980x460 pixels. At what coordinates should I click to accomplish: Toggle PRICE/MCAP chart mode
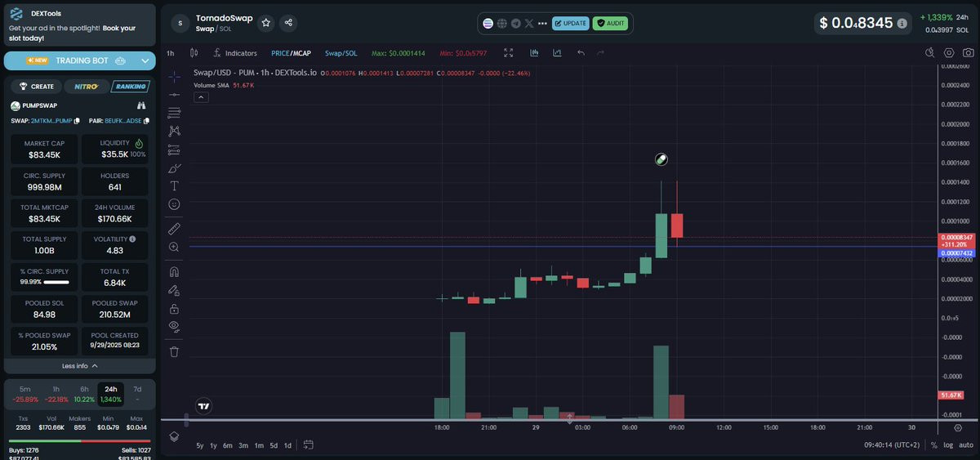[292, 53]
